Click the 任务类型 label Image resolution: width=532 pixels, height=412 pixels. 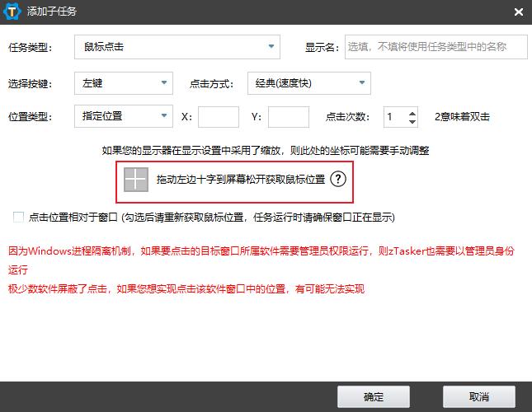point(31,47)
